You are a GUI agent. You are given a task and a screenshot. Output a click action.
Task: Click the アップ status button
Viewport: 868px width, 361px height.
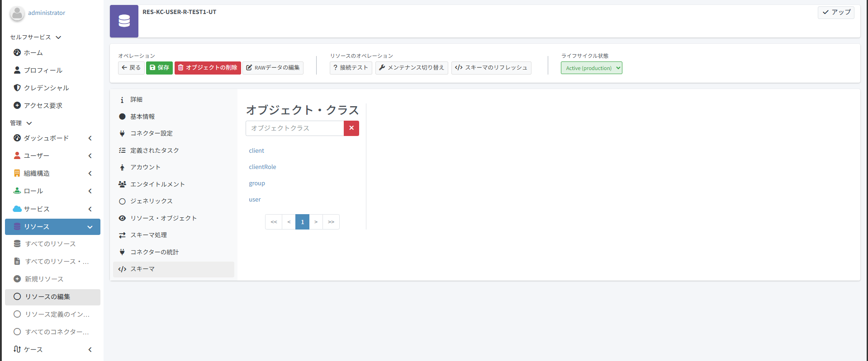click(836, 12)
